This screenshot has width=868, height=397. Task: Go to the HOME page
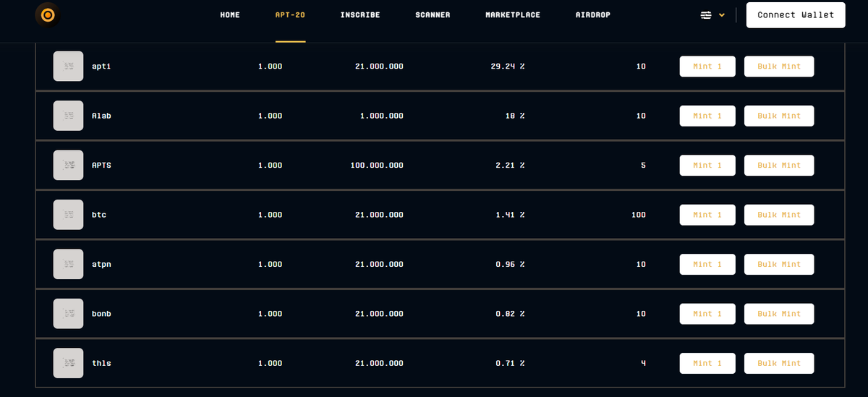click(x=230, y=15)
